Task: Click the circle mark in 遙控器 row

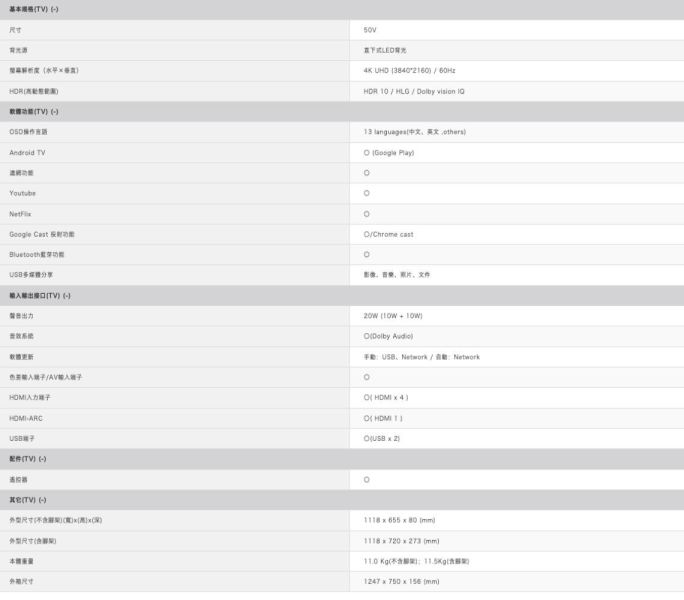Action: point(366,480)
